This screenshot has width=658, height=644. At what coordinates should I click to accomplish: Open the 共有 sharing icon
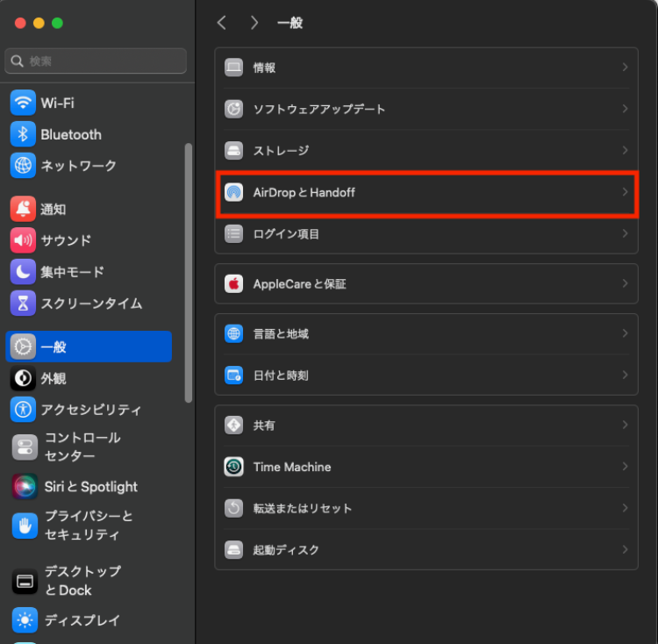(x=233, y=425)
